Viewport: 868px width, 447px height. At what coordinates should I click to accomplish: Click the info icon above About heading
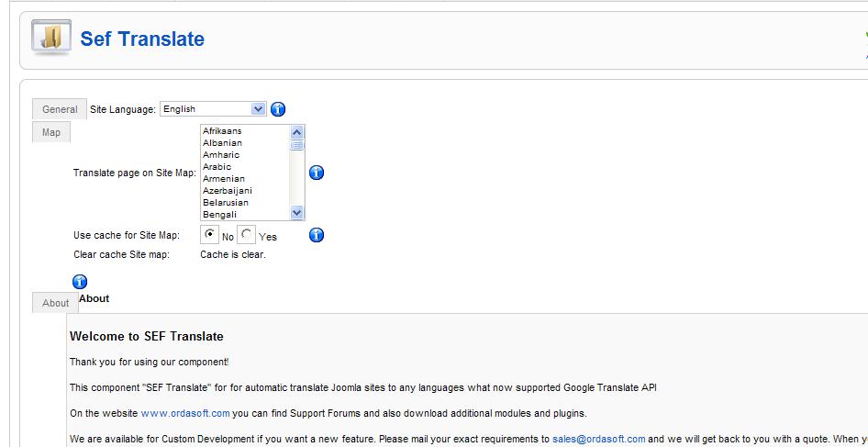[x=80, y=282]
